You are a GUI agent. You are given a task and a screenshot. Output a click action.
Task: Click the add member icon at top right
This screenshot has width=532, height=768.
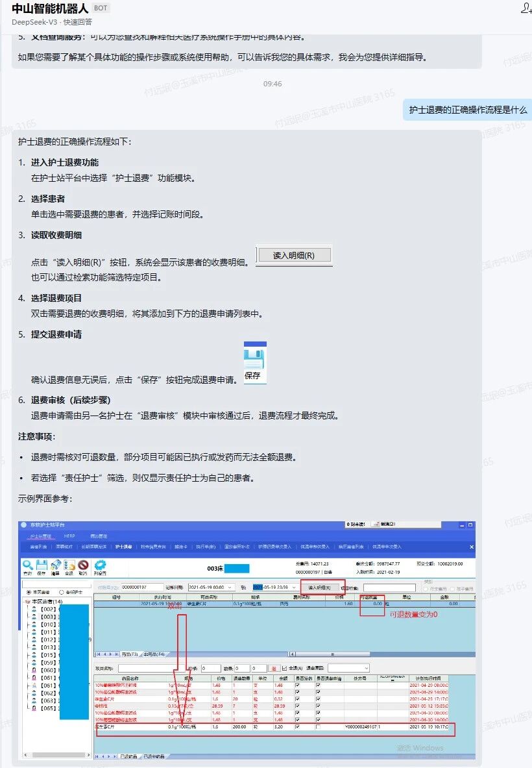click(525, 8)
